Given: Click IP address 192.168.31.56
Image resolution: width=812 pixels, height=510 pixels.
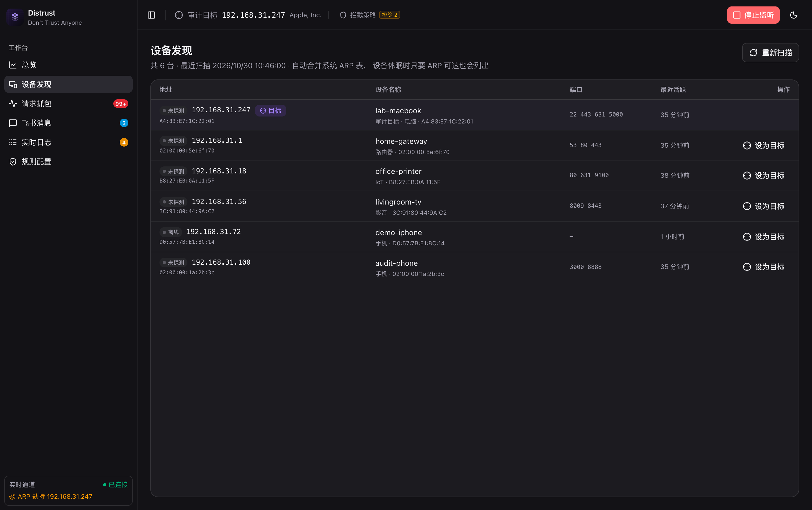Looking at the screenshot, I should [219, 202].
